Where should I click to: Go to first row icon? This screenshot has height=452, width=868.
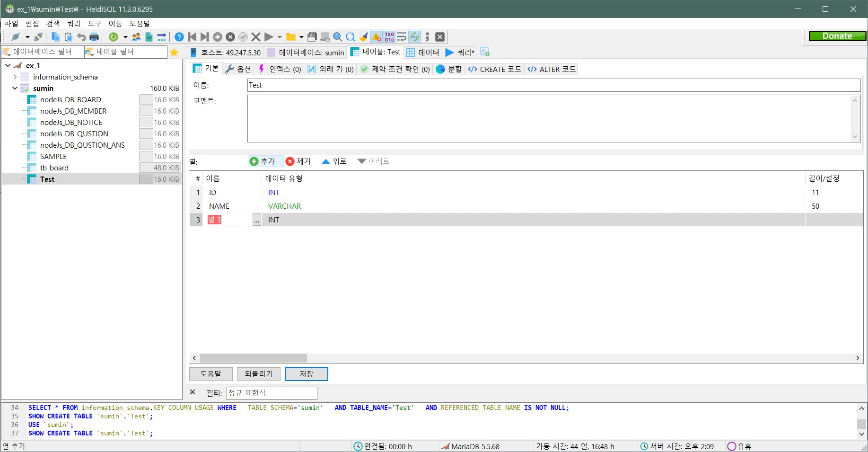(x=192, y=37)
